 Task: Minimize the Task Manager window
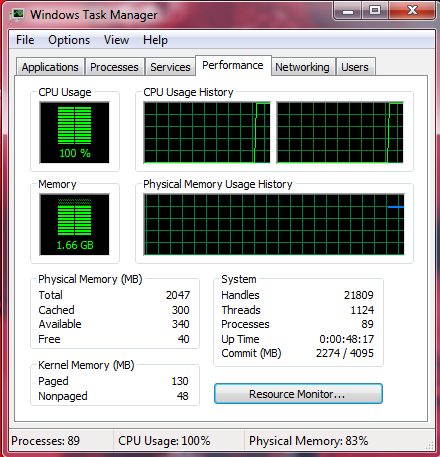[x=348, y=11]
